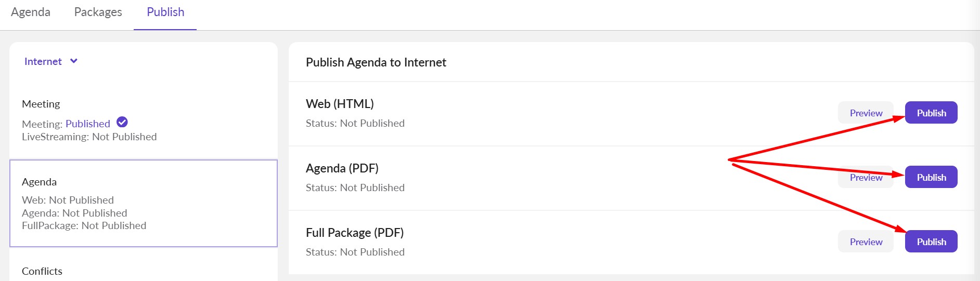Click the FullPackage: Not Published status line
This screenshot has height=281, width=980.
(x=84, y=225)
